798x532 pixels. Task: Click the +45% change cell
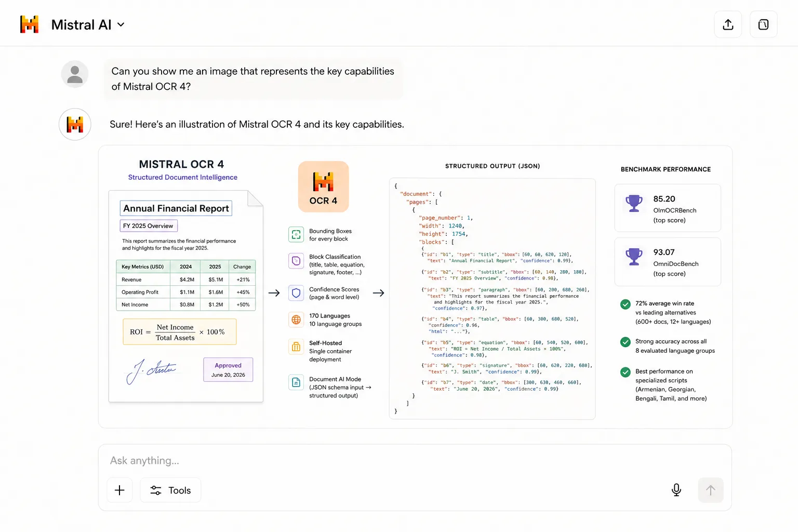coord(243,292)
